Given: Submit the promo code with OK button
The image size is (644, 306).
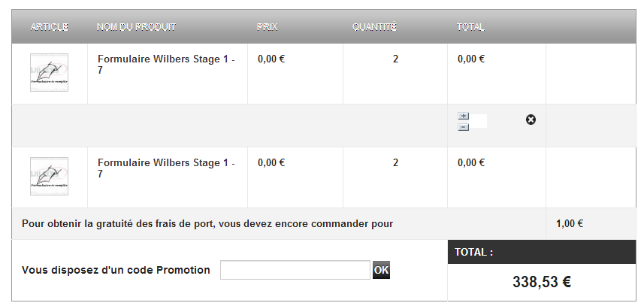Looking at the screenshot, I should (x=381, y=270).
